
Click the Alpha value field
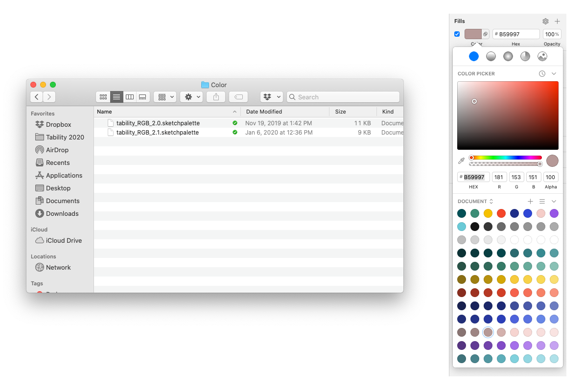tap(551, 177)
